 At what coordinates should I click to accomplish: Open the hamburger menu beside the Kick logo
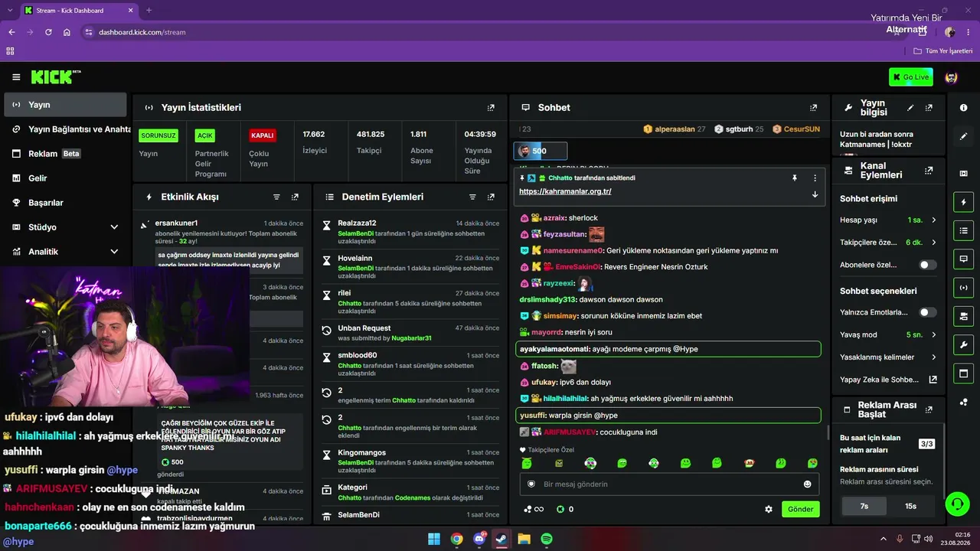[x=16, y=77]
